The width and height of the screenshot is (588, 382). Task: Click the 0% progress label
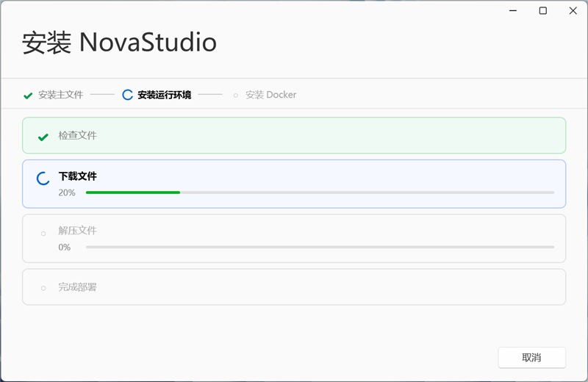tap(65, 248)
